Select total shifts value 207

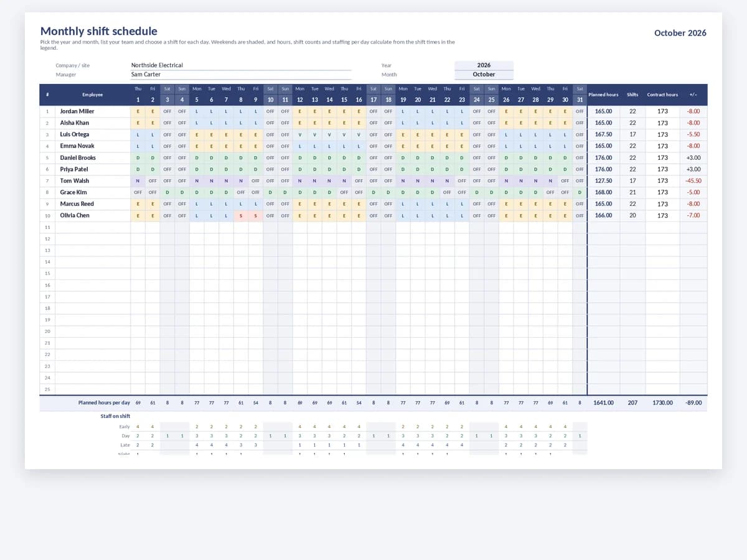(632, 403)
